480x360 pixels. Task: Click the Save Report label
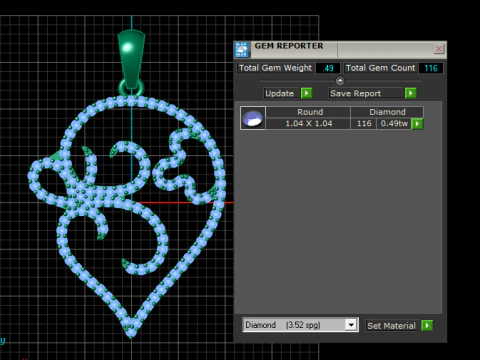click(x=365, y=93)
